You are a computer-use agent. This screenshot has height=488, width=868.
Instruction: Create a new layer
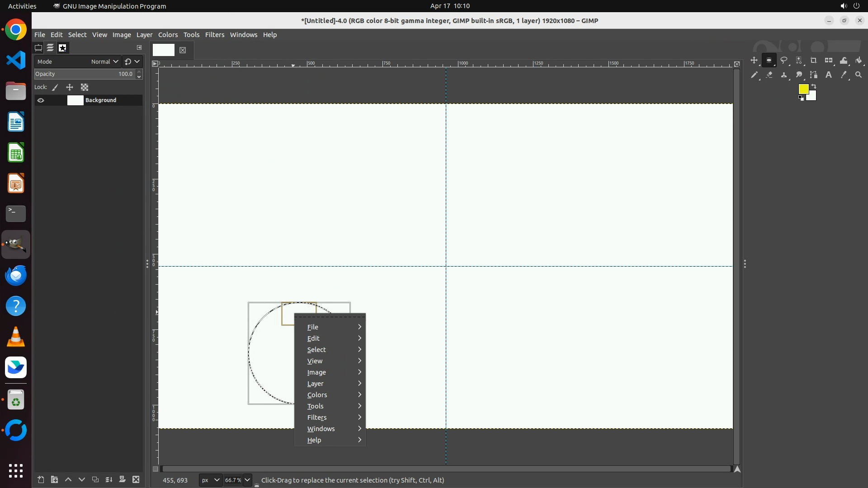point(41,480)
